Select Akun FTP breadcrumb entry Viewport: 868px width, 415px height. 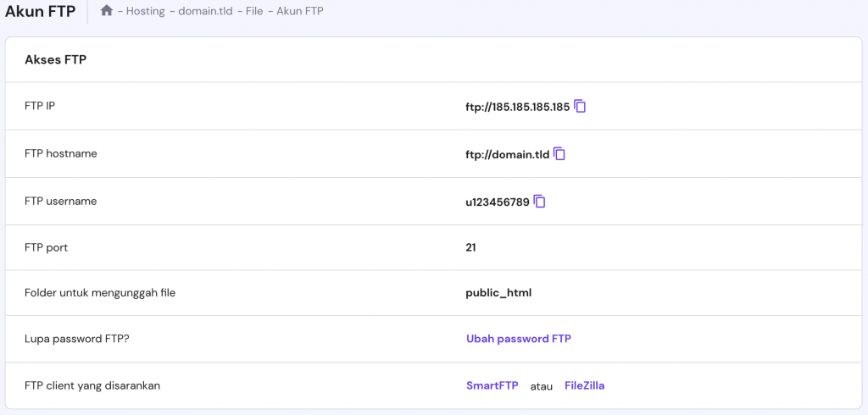point(299,11)
